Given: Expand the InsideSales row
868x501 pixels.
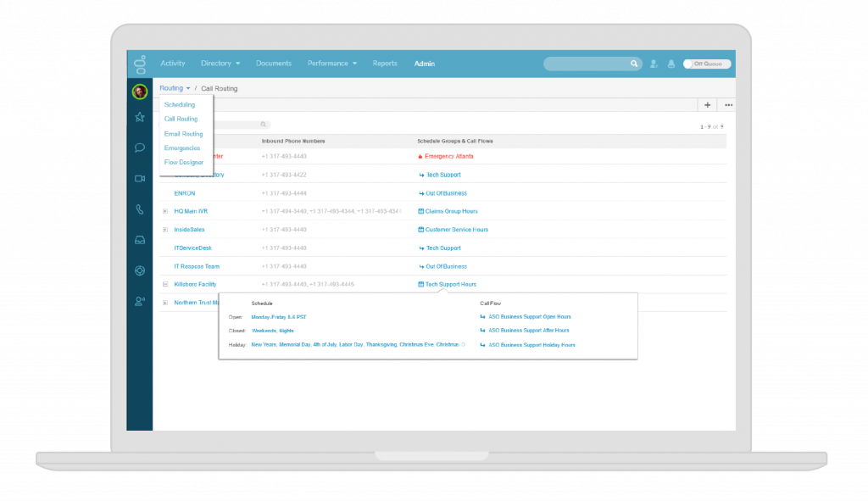Looking at the screenshot, I should (x=165, y=230).
